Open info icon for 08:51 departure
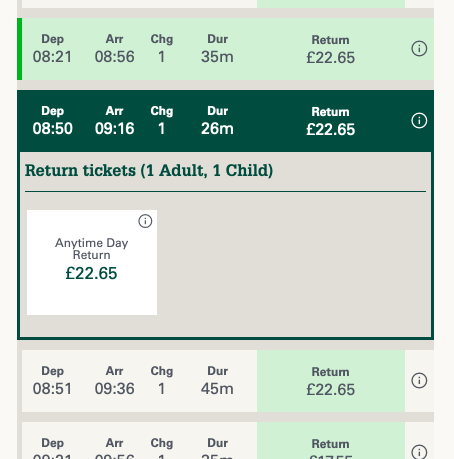This screenshot has width=454, height=459. [419, 380]
